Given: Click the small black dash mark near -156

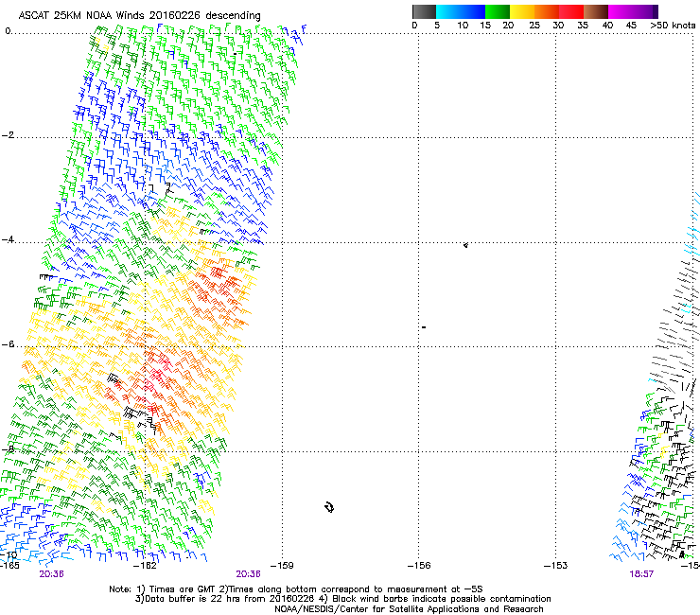Looking at the screenshot, I should (424, 327).
